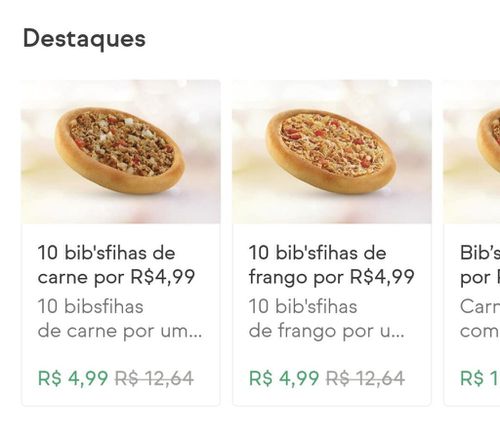Click crossed-out R$ 12,64 on carne card

[x=154, y=378]
